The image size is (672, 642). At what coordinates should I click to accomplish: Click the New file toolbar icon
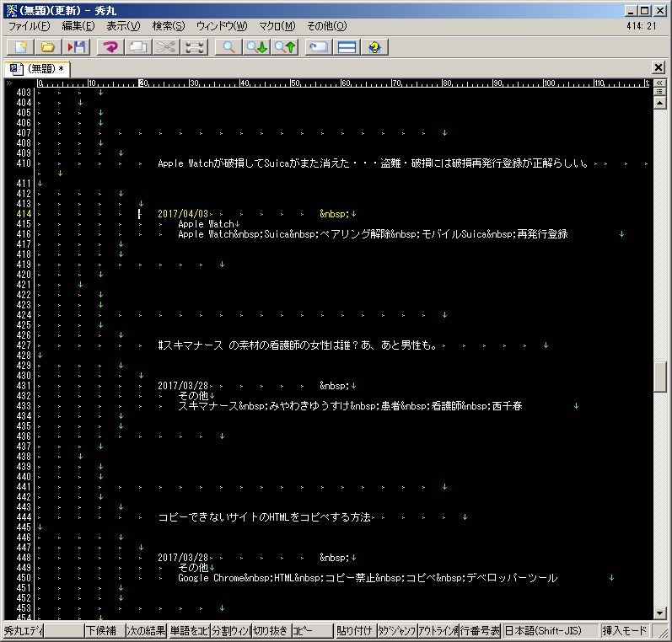coord(20,47)
